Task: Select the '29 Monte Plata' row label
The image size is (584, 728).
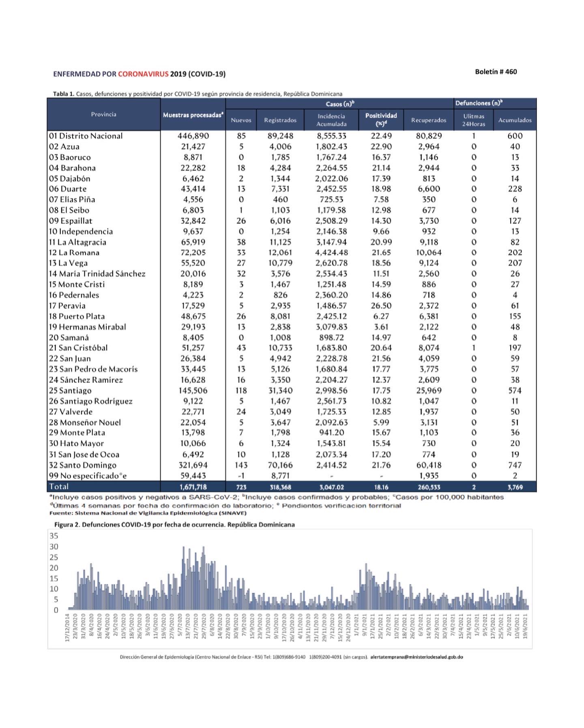Action: pos(77,432)
